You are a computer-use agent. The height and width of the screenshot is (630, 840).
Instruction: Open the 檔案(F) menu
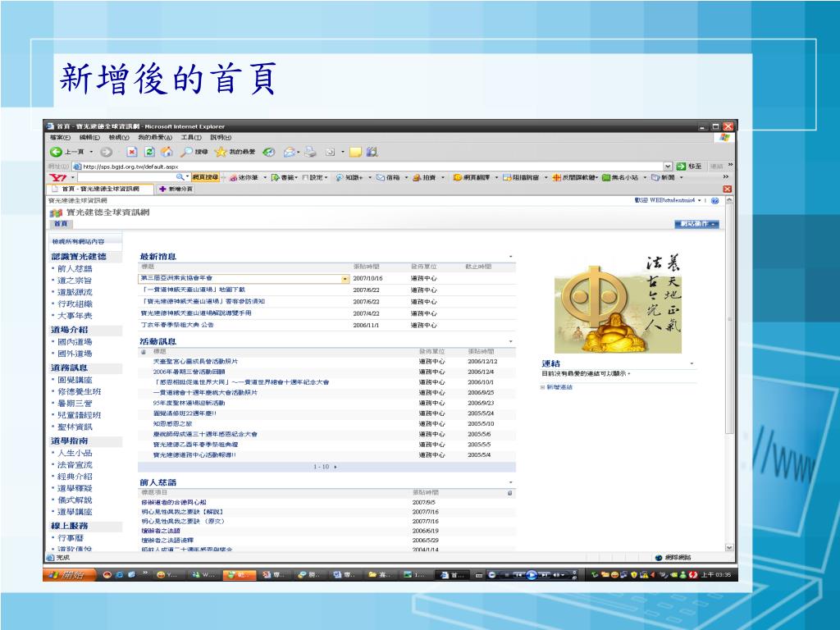click(60, 138)
